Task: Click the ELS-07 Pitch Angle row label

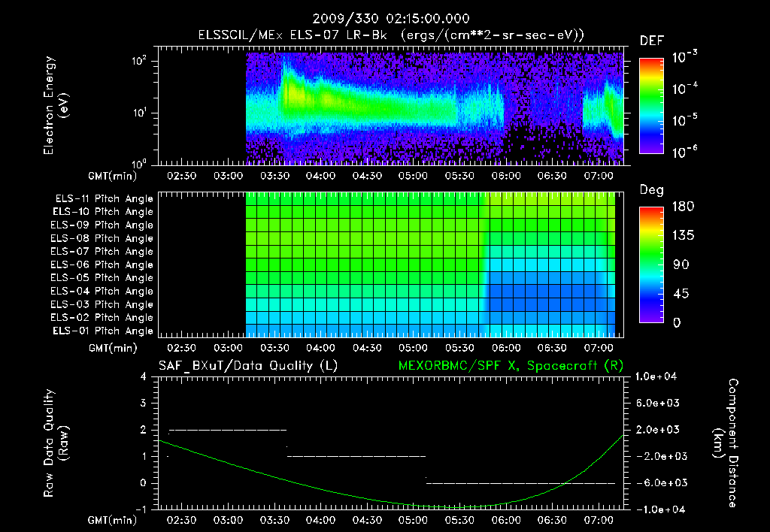Action: [102, 252]
